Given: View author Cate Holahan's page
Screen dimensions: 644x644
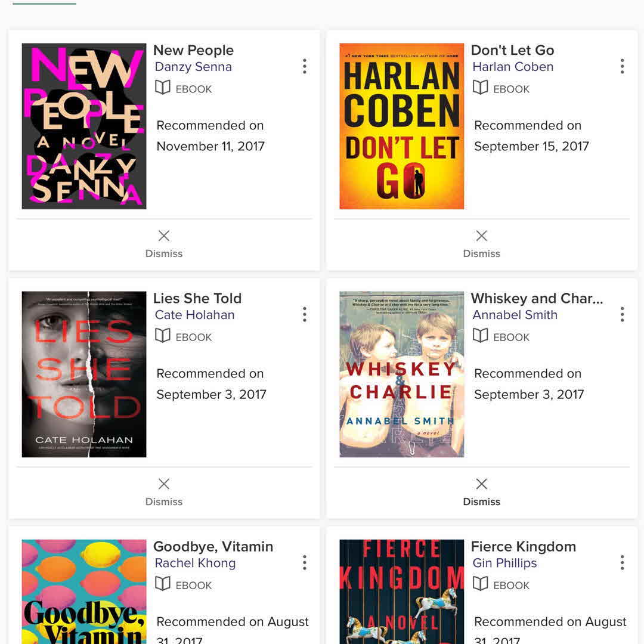Looking at the screenshot, I should 194,315.
